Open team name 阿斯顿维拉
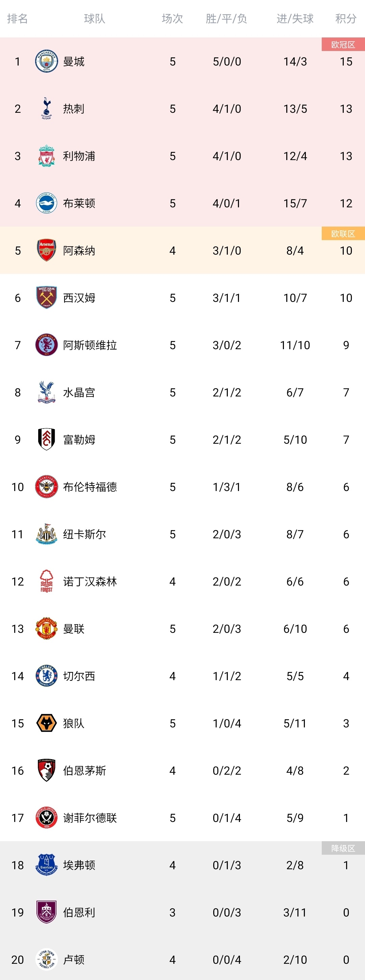 pyautogui.click(x=90, y=345)
